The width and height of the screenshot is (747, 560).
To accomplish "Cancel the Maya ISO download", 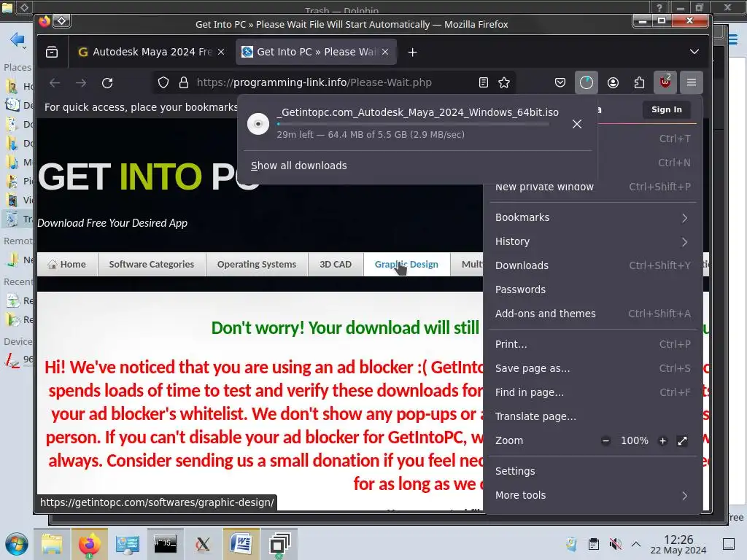I will pos(577,124).
